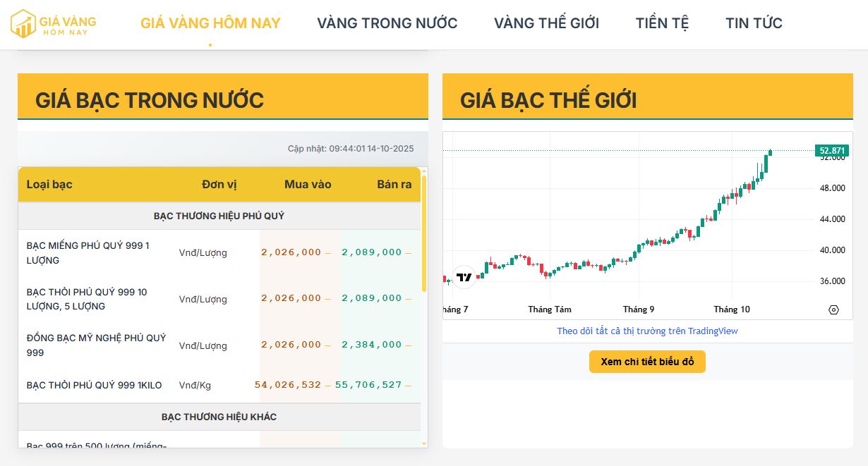Viewport: 868px width, 466px height.
Task: Click scroll-down arrow of silver price table
Action: coord(424,443)
